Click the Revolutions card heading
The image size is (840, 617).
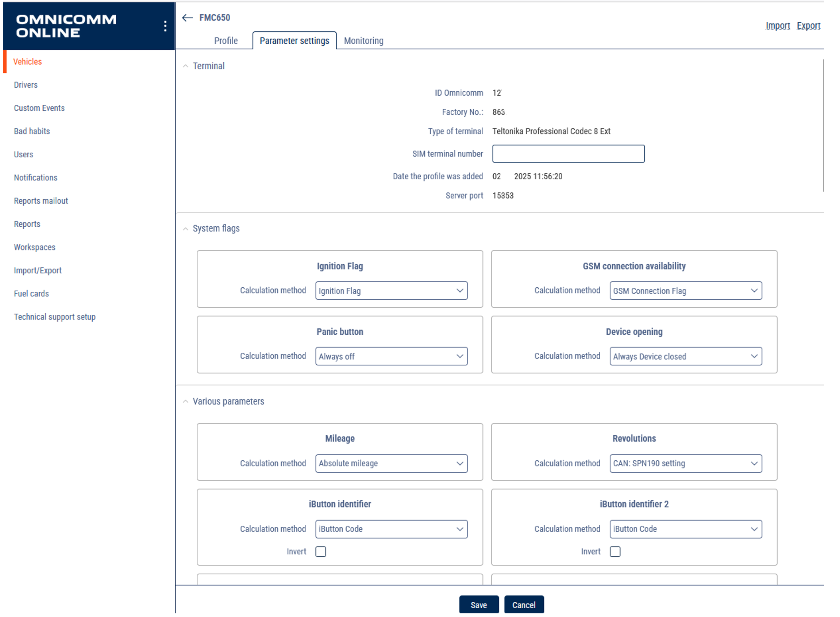pyautogui.click(x=634, y=438)
